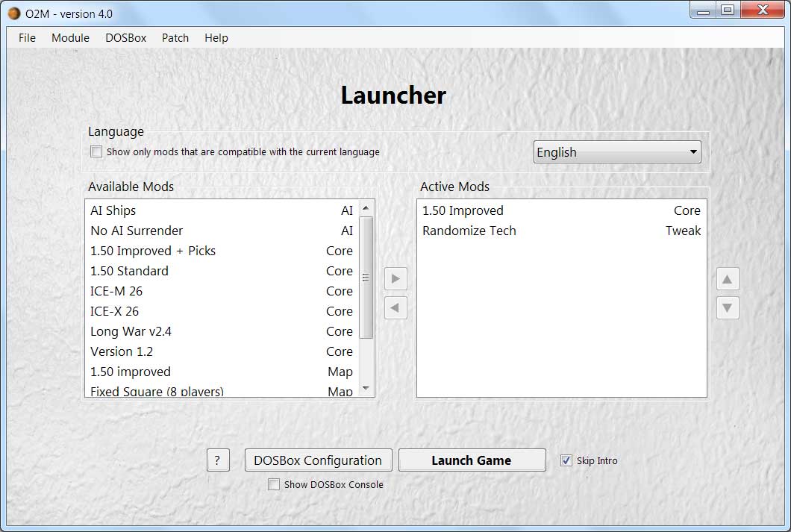This screenshot has width=791, height=532.
Task: Move active mod up with up arrow
Action: pos(728,279)
